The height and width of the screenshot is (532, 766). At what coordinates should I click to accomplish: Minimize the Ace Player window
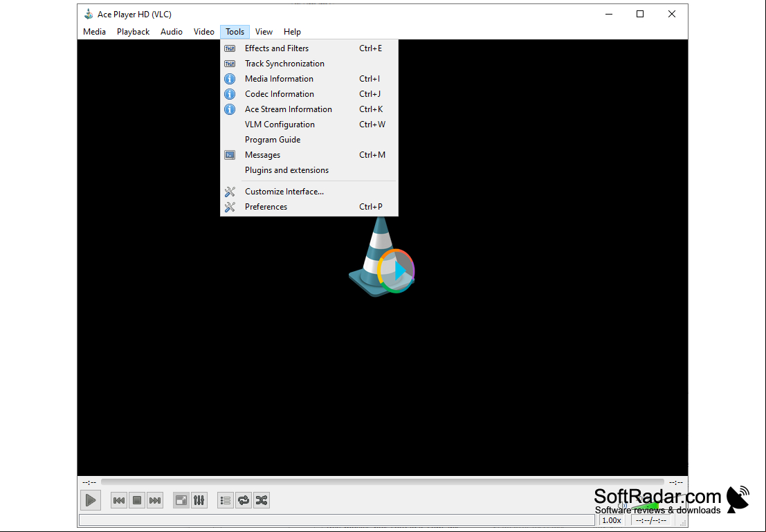[609, 14]
